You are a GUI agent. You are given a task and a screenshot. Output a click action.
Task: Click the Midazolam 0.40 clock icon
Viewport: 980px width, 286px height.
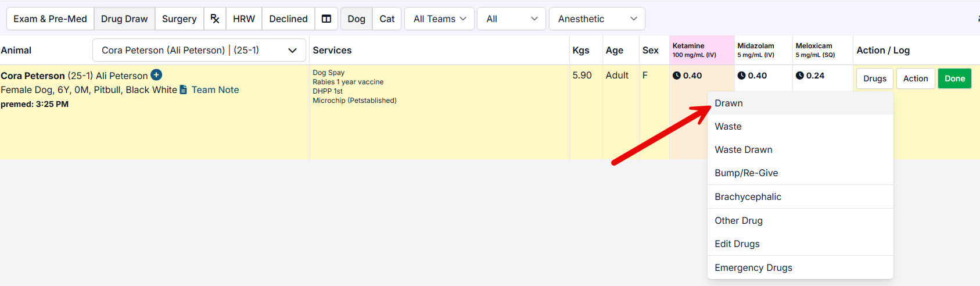tap(741, 76)
